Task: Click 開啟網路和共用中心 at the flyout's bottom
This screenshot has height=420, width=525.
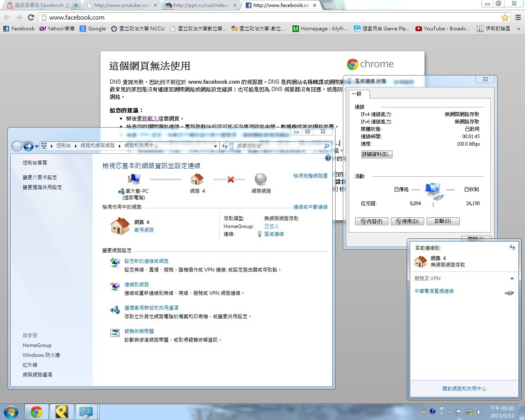Action: [464, 389]
